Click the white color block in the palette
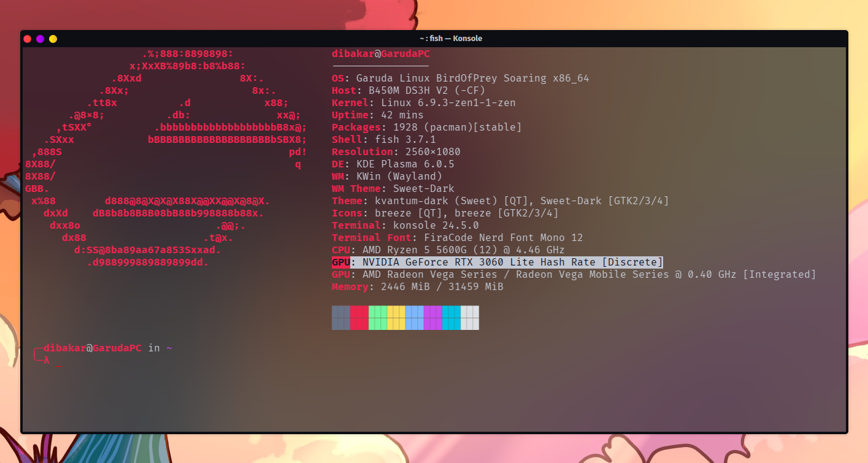868x463 pixels. (470, 318)
